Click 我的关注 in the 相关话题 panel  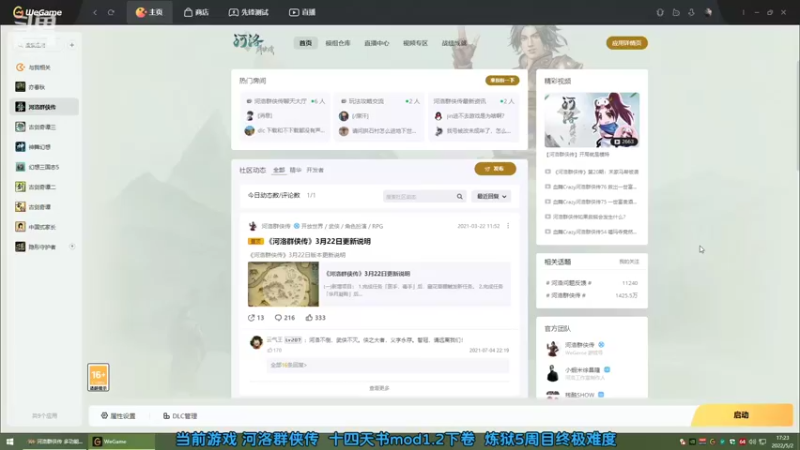629,262
